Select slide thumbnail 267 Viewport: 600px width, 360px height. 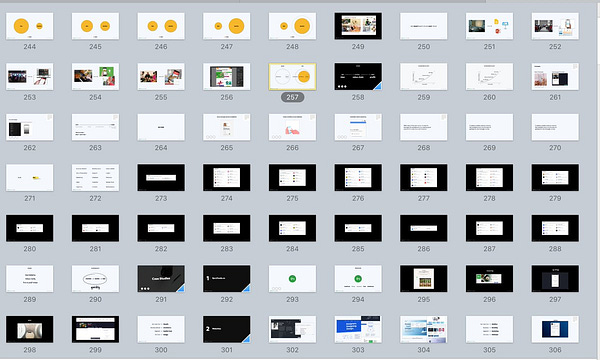pyautogui.click(x=358, y=127)
